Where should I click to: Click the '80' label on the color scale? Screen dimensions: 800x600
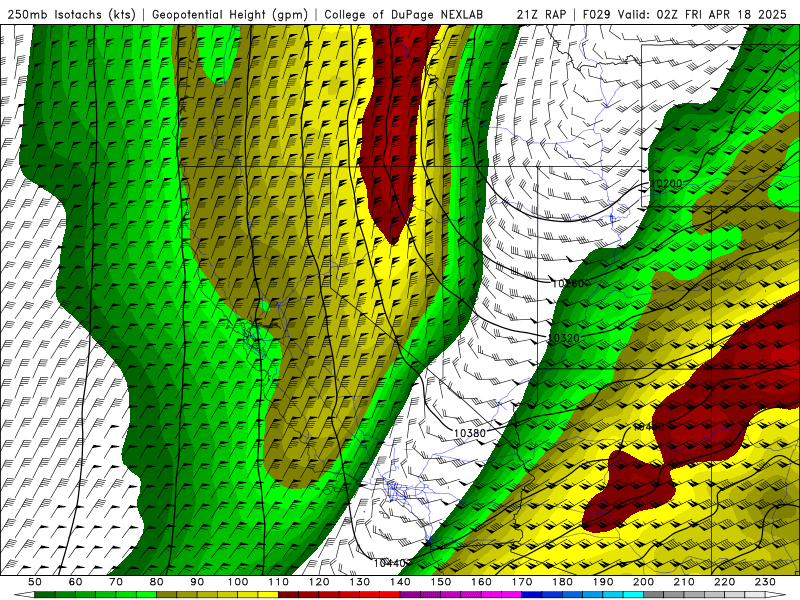click(x=157, y=582)
